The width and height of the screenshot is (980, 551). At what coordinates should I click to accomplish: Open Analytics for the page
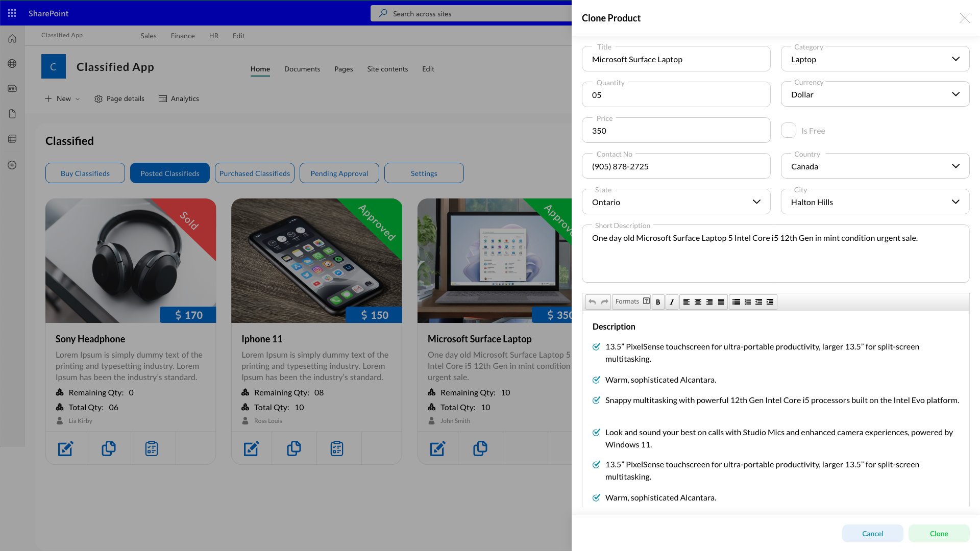(x=179, y=99)
